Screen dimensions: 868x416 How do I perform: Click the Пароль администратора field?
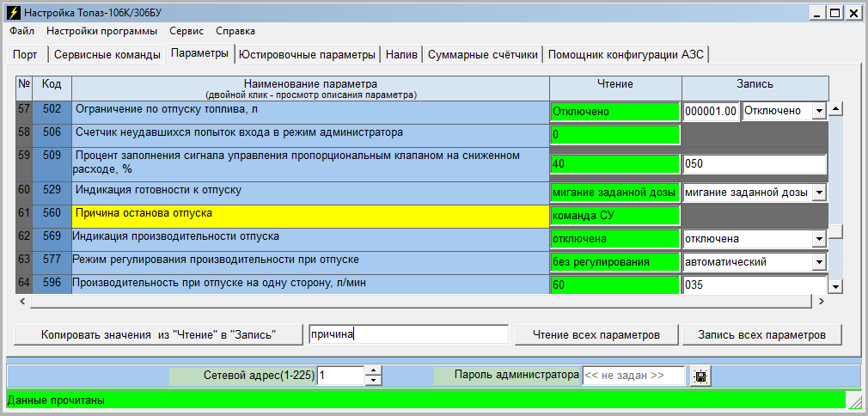point(633,376)
